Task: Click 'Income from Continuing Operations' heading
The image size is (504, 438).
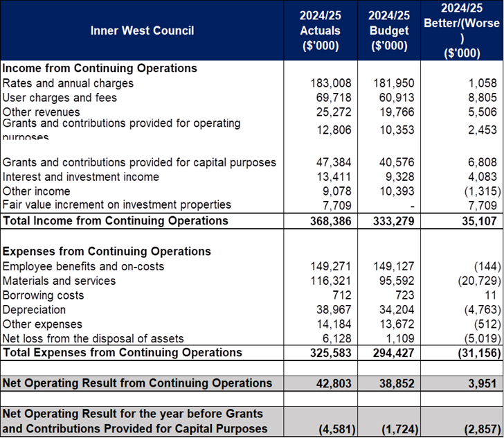Action: 100,68
